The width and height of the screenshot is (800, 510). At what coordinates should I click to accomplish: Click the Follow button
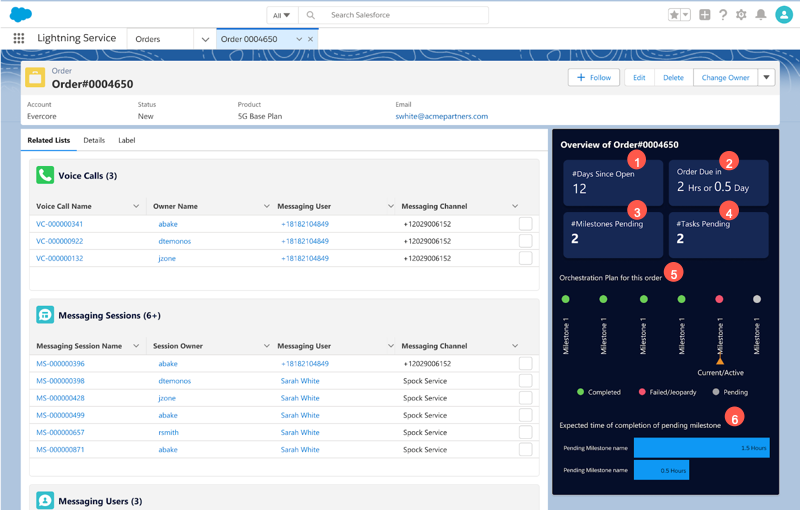tap(594, 78)
